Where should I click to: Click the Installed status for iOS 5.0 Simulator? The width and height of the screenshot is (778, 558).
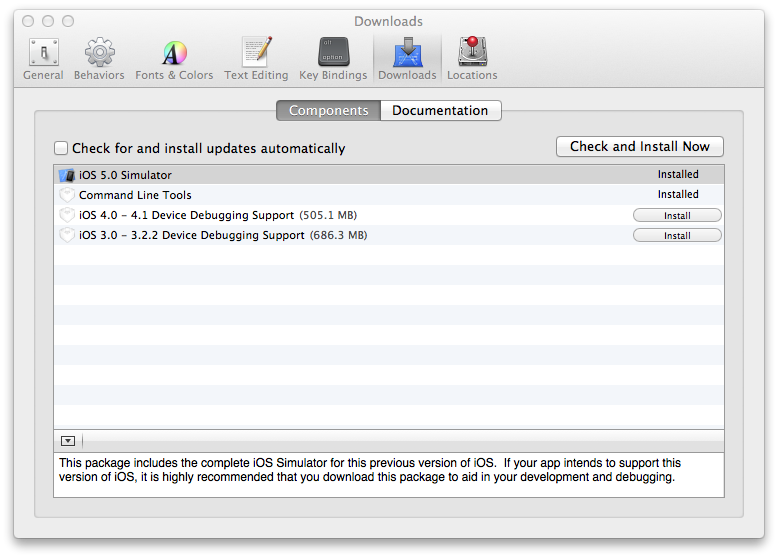[x=678, y=175]
